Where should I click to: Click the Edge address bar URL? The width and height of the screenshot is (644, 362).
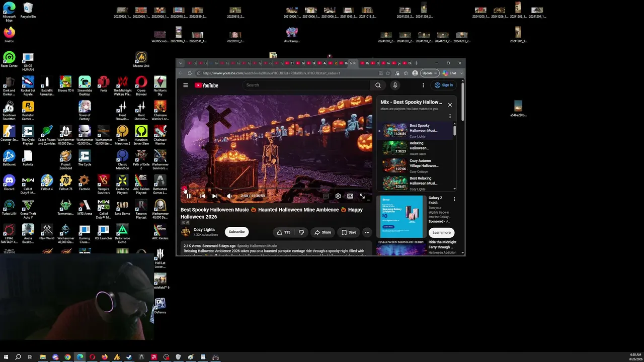click(x=272, y=73)
